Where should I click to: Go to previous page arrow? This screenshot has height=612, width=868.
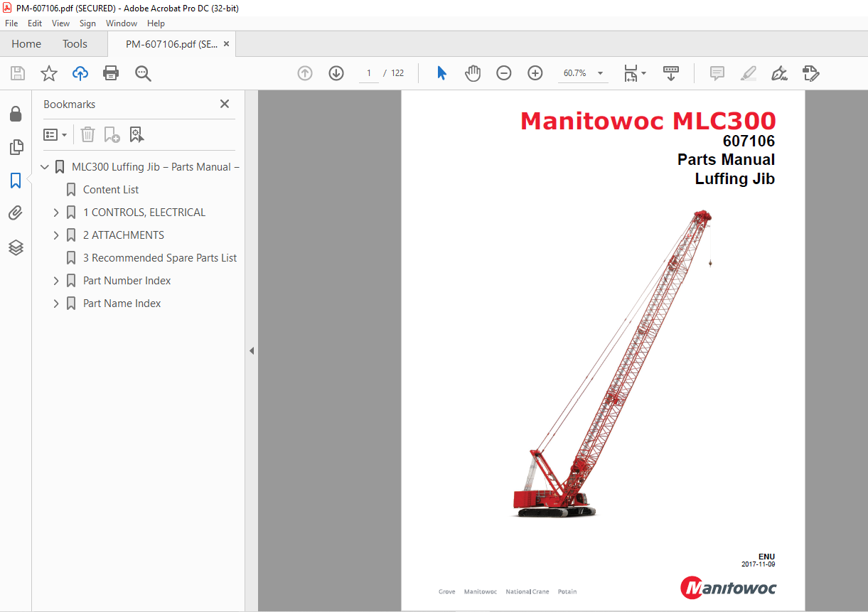click(x=305, y=73)
